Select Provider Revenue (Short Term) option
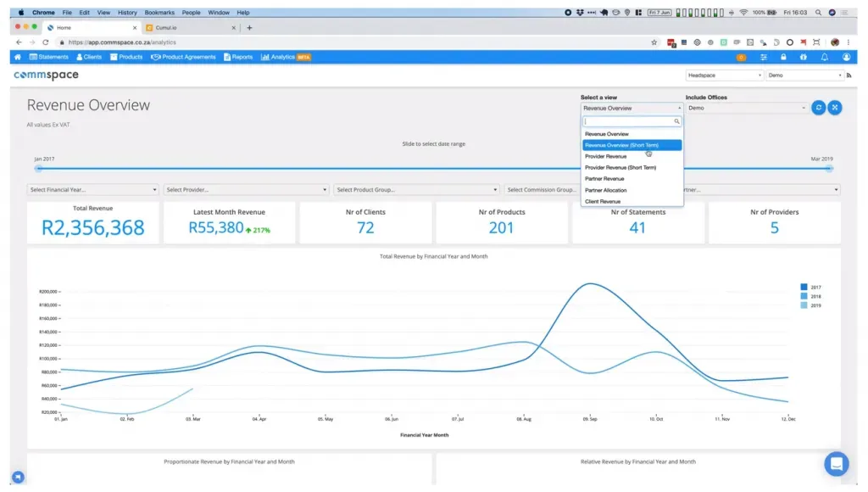The height and width of the screenshot is (492, 868). click(632, 167)
